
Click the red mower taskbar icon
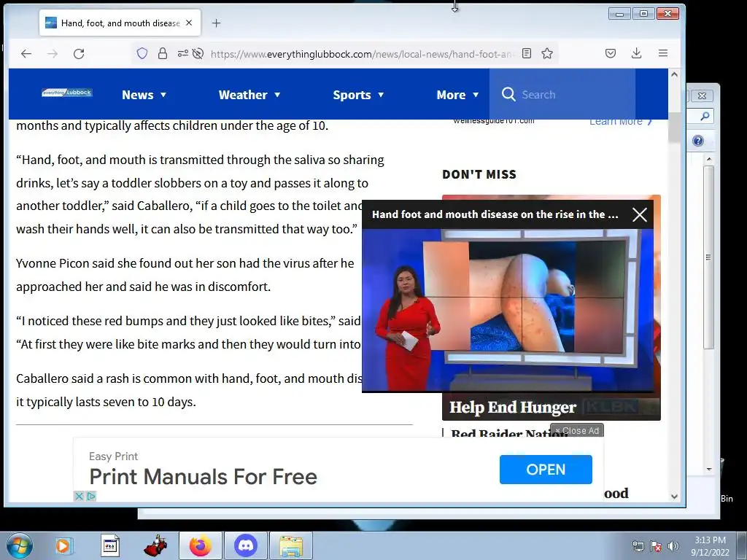[x=155, y=545]
